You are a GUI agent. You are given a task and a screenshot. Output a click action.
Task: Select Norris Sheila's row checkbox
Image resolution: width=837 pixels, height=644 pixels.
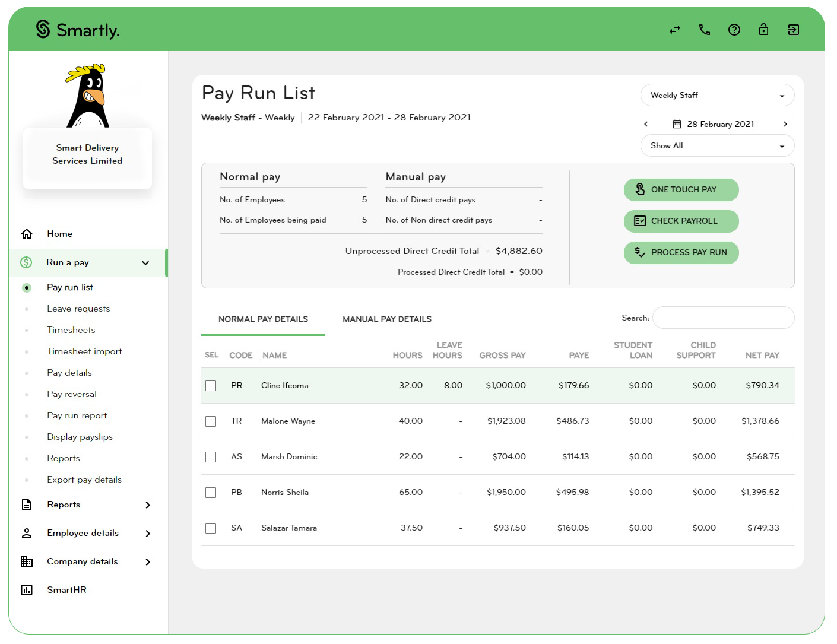211,492
